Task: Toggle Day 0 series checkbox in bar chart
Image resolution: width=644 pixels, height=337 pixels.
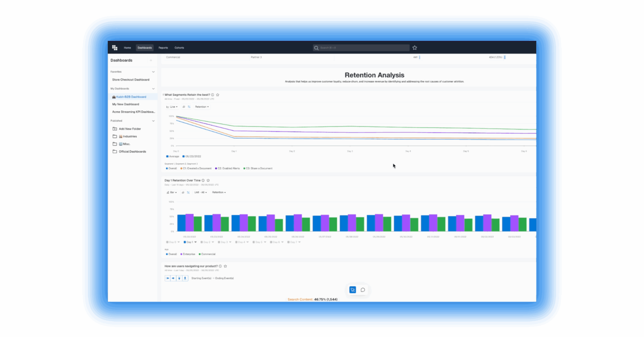Action: [167, 242]
